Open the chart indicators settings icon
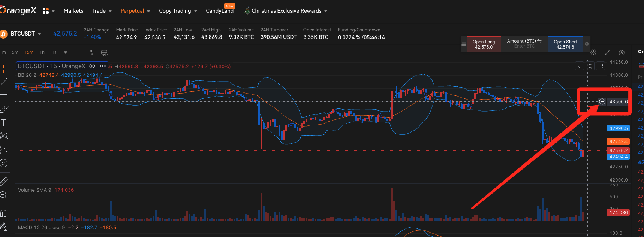Viewport: 644px width, 237px height. (x=91, y=52)
